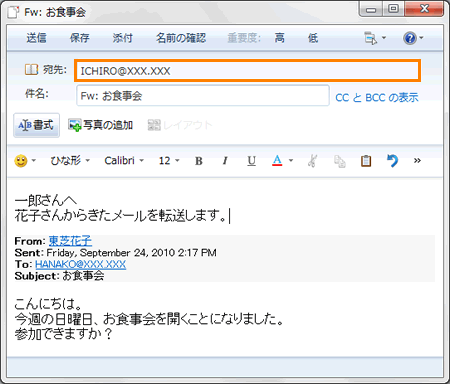
Task: Open the address book icon beside 宛先
Action: pos(31,70)
